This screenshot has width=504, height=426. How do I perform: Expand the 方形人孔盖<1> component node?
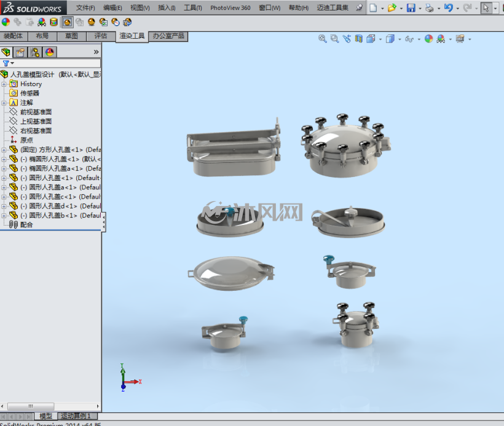(x=4, y=150)
